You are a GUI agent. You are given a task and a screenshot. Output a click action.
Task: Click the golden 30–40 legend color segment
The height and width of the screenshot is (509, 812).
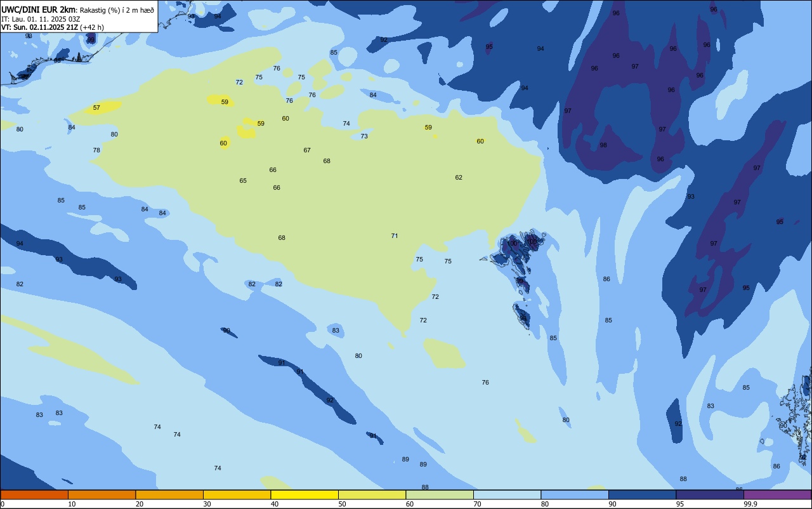tap(237, 494)
